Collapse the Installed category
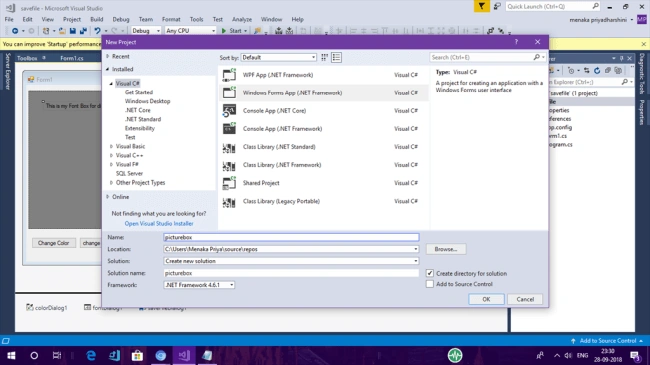The image size is (650, 365). pos(108,69)
